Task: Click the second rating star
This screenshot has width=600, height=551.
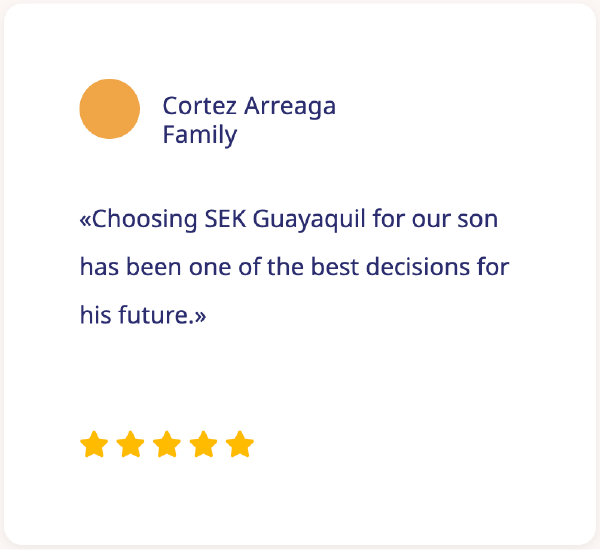Action: (130, 445)
